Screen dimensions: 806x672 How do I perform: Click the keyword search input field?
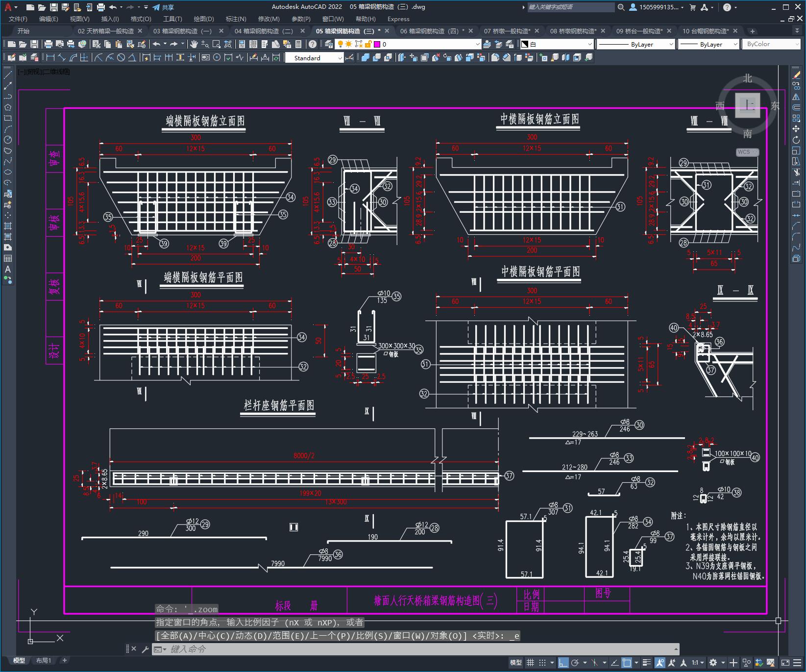click(x=571, y=7)
